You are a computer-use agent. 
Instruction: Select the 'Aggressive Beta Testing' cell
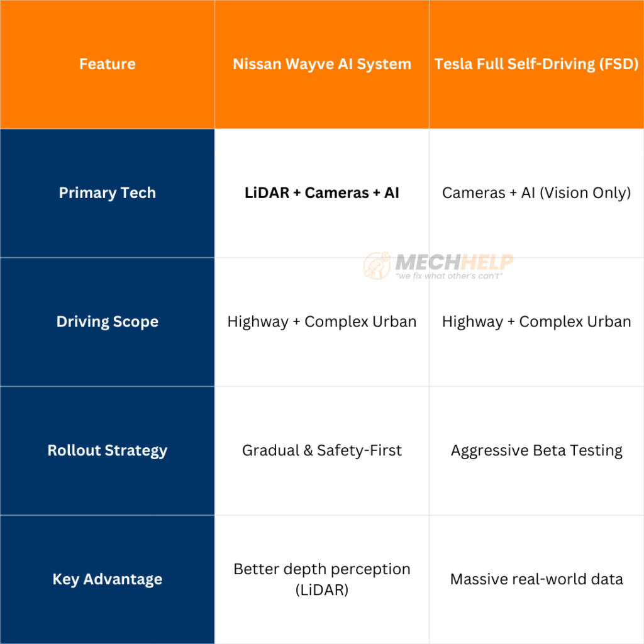(x=536, y=451)
